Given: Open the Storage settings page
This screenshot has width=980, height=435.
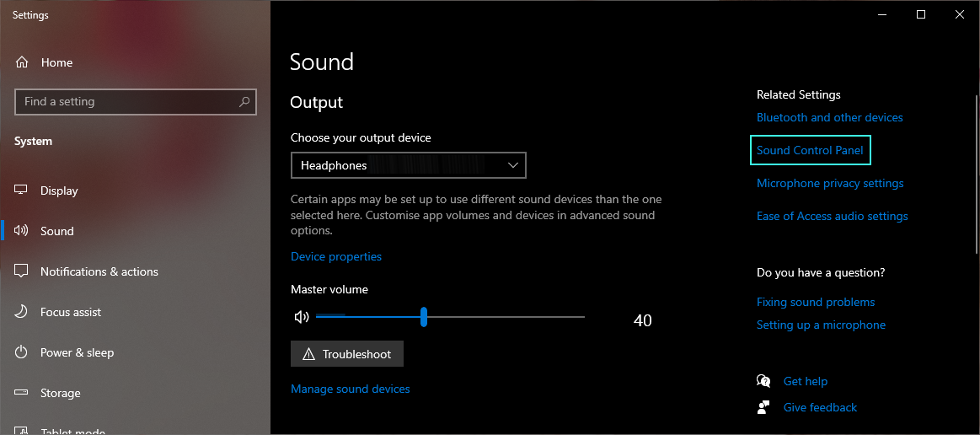Looking at the screenshot, I should 61,393.
